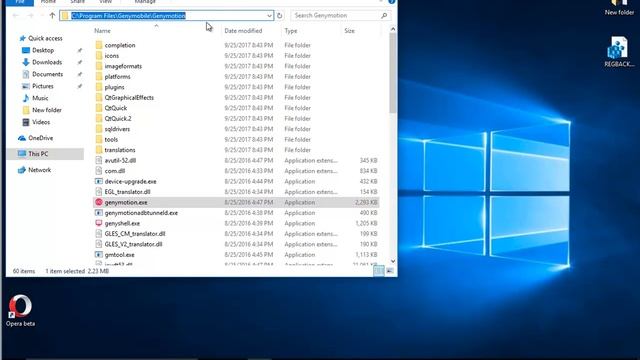This screenshot has height=360, width=640.
Task: Click the 1,205 KB size cell
Action: pos(366,223)
